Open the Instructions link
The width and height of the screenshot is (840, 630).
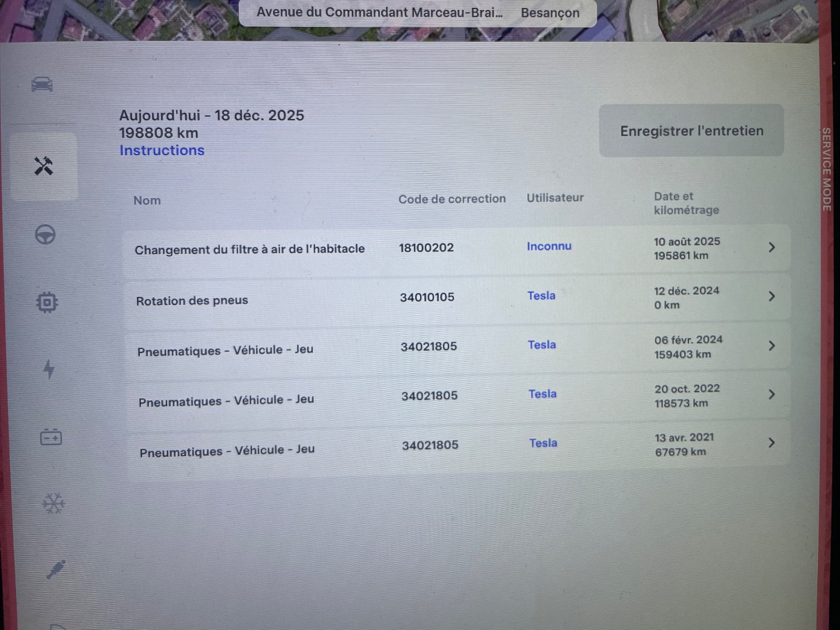tap(162, 150)
